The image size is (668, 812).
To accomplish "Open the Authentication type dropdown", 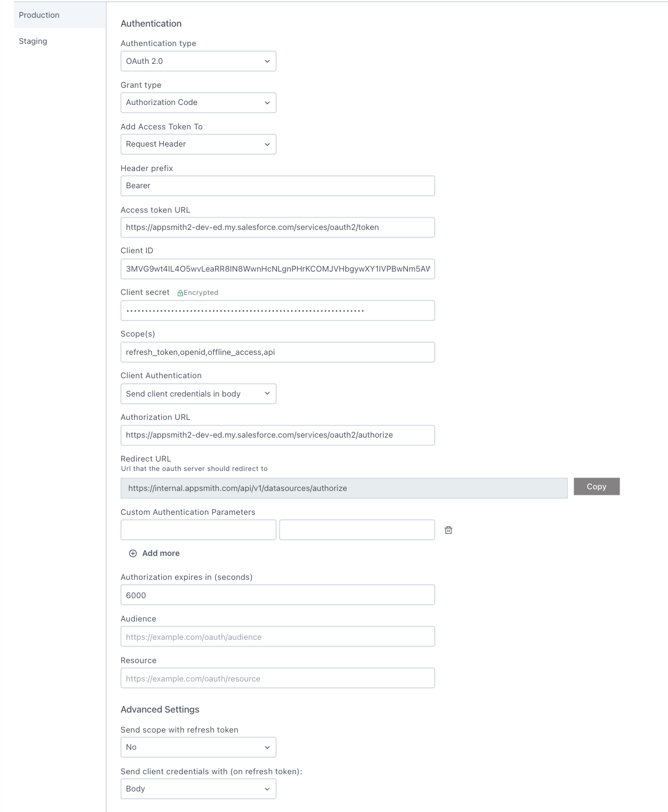I will click(198, 61).
